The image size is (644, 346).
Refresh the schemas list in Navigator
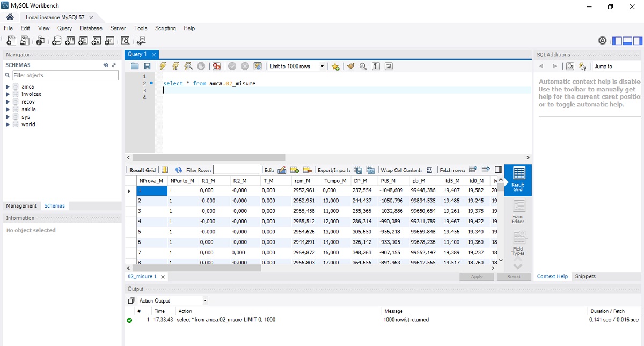tap(106, 65)
